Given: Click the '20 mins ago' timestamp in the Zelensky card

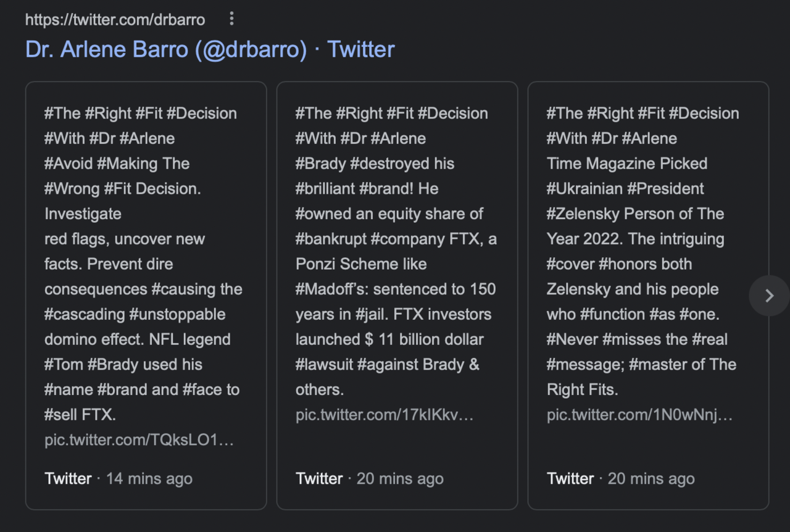Looking at the screenshot, I should click(652, 479).
